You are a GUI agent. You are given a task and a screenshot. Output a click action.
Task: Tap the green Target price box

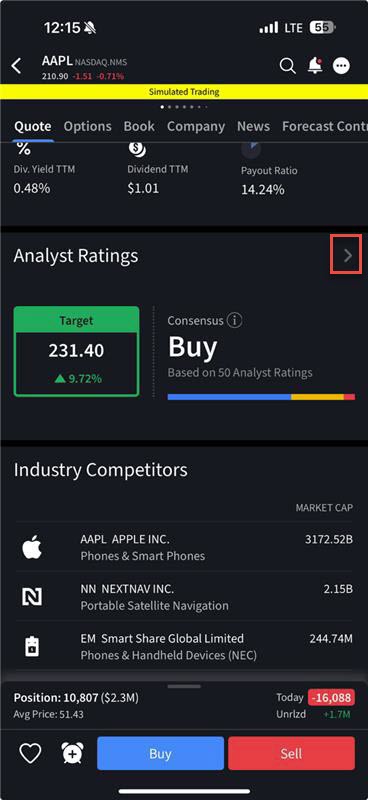[76, 351]
